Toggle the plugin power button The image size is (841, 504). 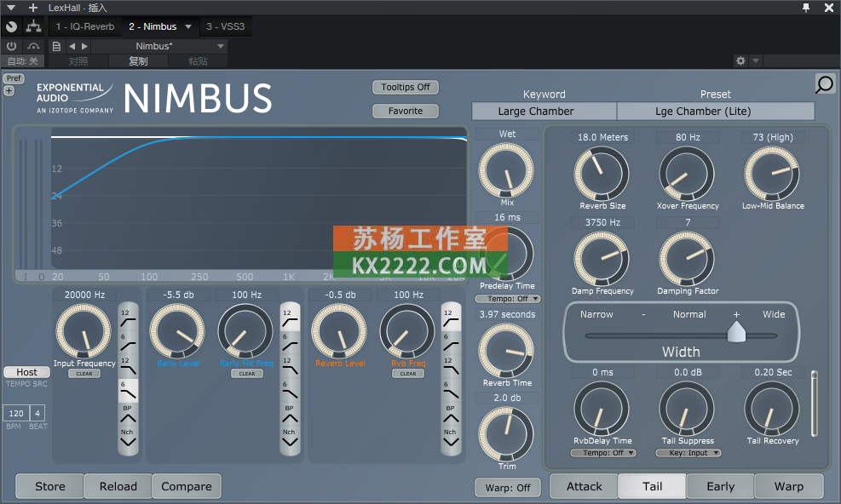pos(11,46)
